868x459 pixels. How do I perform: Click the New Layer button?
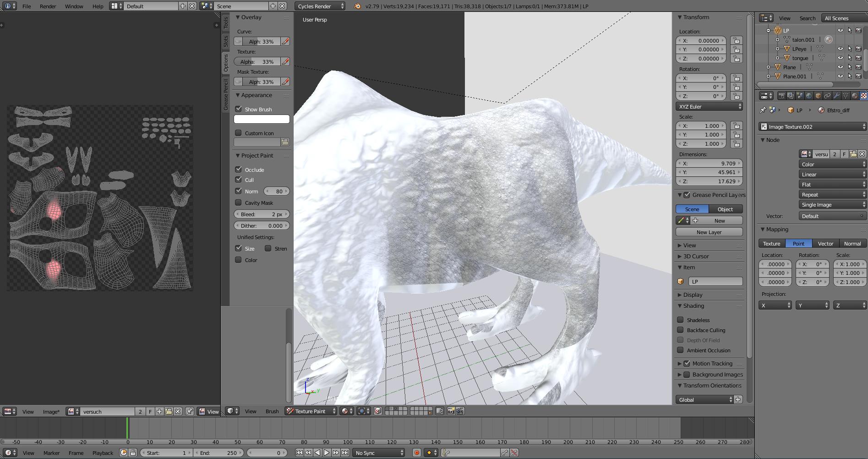pyautogui.click(x=709, y=232)
